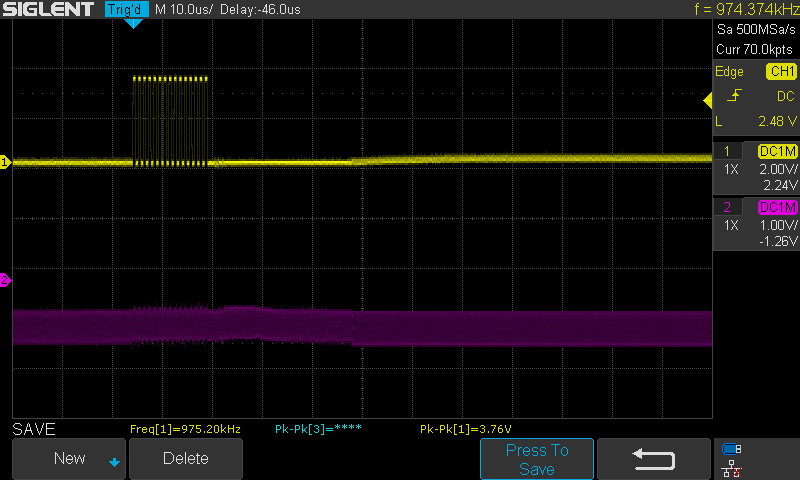This screenshot has height=480, width=800.
Task: Open the New dropdown arrow
Action: coord(114,462)
